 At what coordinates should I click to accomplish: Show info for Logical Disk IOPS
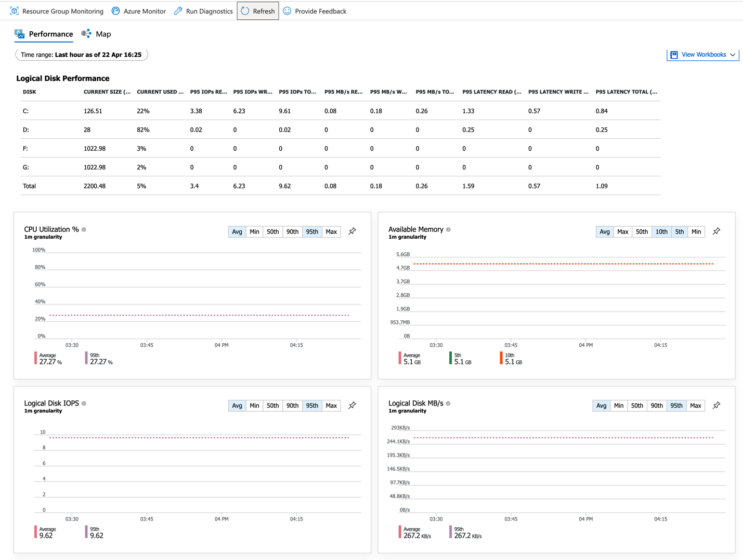click(84, 403)
